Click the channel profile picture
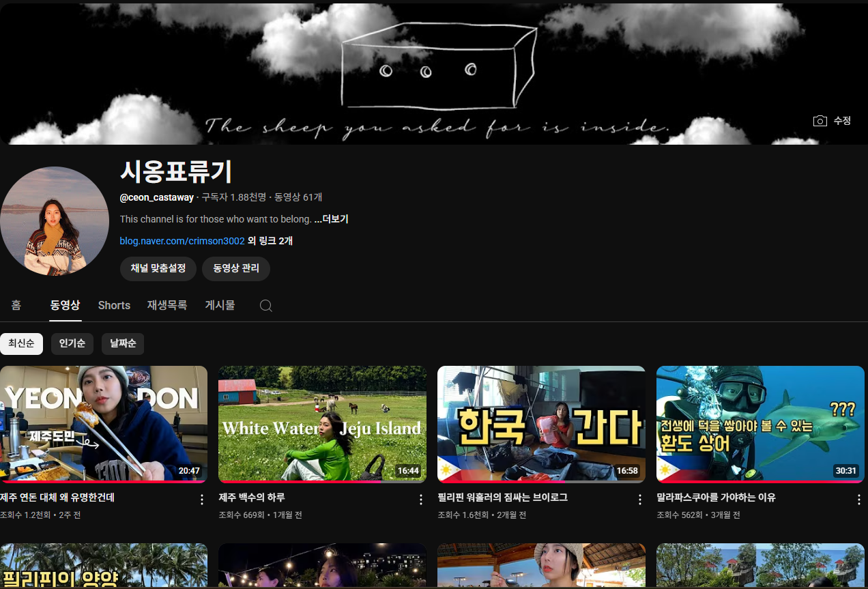The image size is (868, 589). (55, 221)
